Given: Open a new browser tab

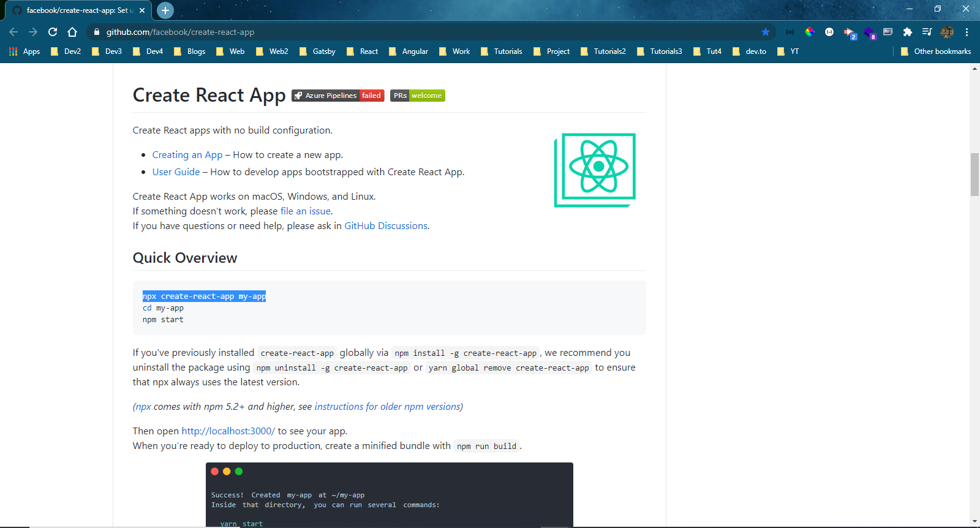Looking at the screenshot, I should (165, 10).
